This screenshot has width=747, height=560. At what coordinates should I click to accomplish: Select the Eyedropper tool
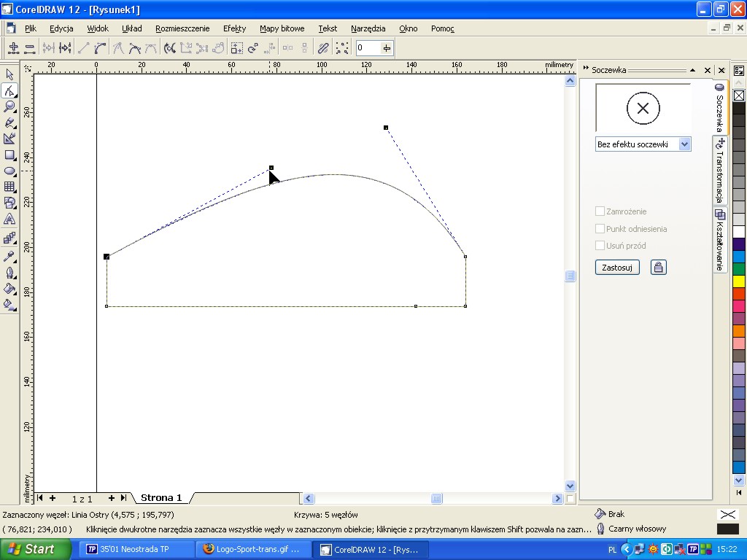(9, 256)
